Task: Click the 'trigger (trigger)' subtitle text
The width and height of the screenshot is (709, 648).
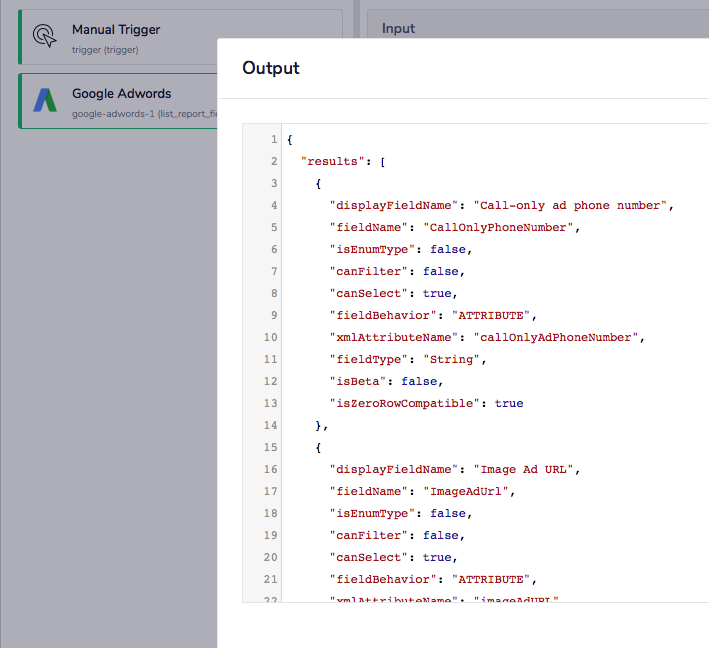Action: tap(105, 50)
